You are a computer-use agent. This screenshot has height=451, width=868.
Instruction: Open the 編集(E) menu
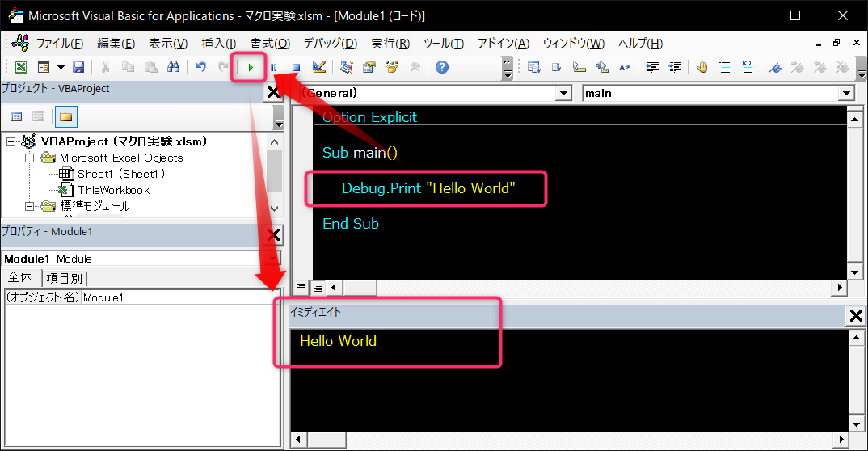tap(116, 43)
